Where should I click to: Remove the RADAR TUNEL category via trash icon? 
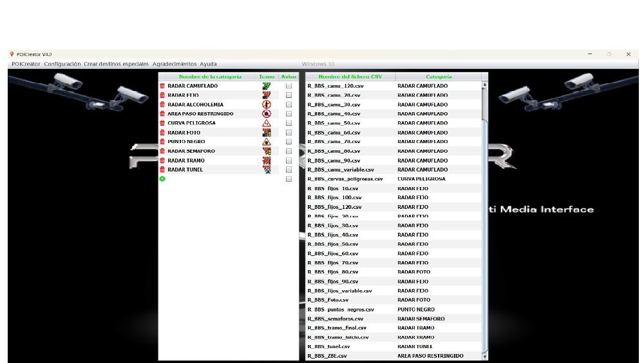162,170
